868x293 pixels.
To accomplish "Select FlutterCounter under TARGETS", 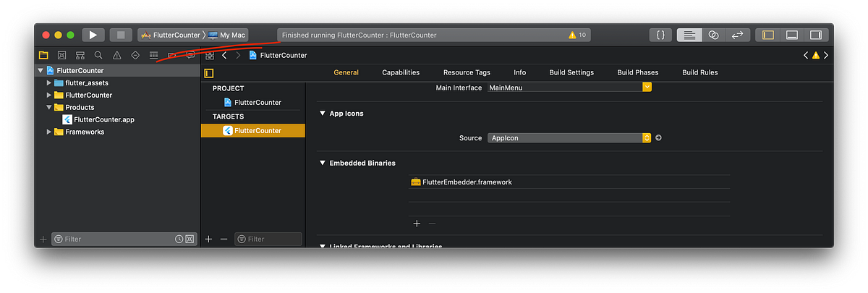I will click(253, 130).
